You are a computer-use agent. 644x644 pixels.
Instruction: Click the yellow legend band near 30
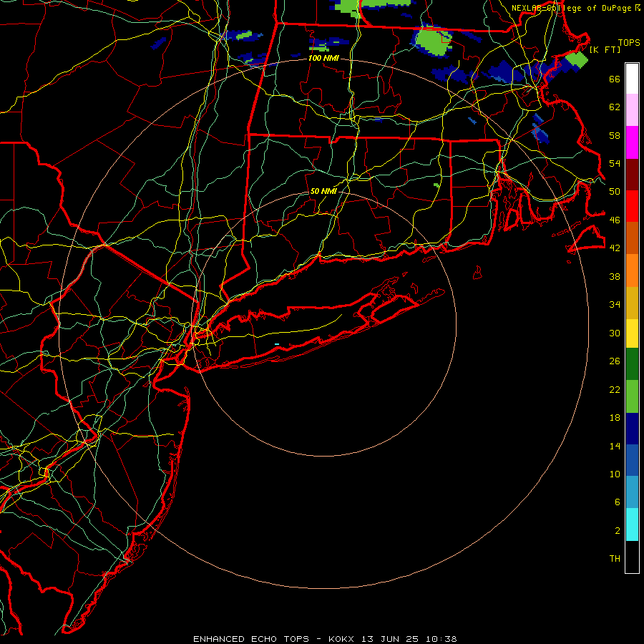pyautogui.click(x=632, y=333)
